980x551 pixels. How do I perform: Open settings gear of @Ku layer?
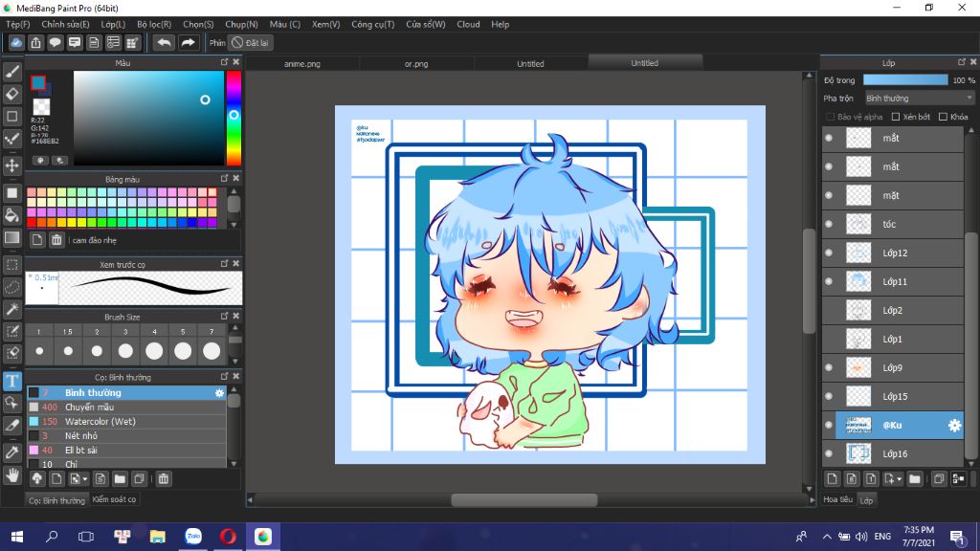[954, 426]
